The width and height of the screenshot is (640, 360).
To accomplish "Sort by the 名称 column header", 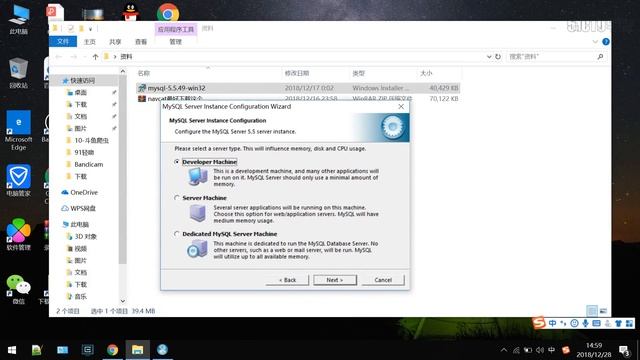I will (144, 73).
